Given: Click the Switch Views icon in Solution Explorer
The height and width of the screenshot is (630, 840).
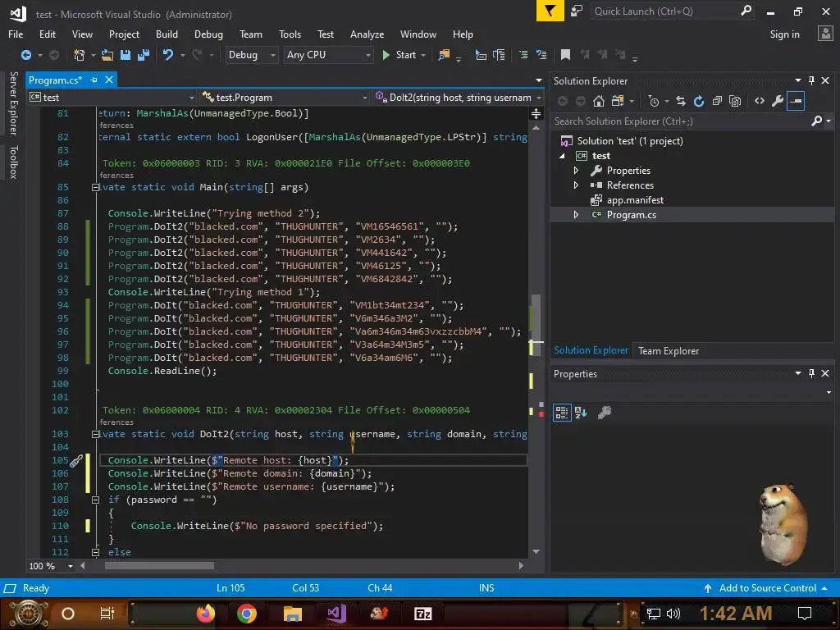Looking at the screenshot, I should (617, 101).
